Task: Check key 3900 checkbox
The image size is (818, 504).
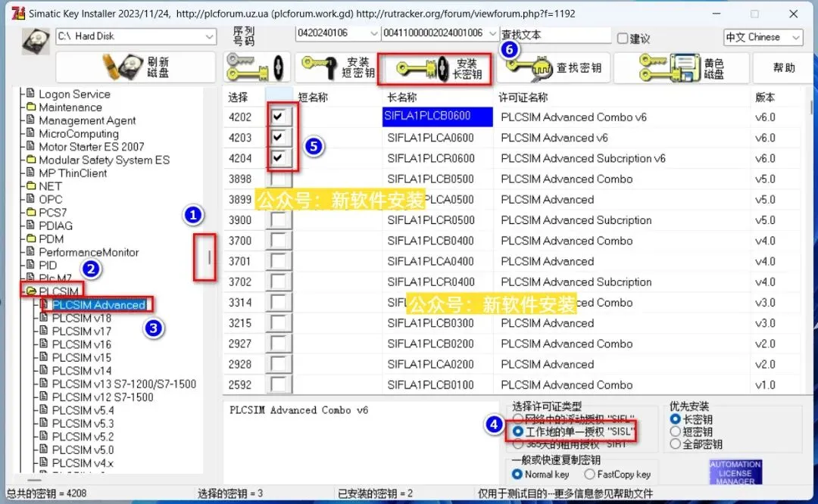Action: point(279,219)
